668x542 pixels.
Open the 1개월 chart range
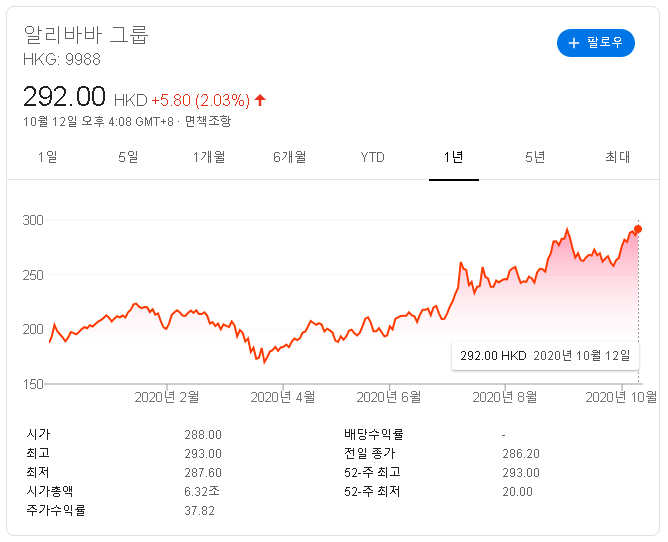point(209,157)
